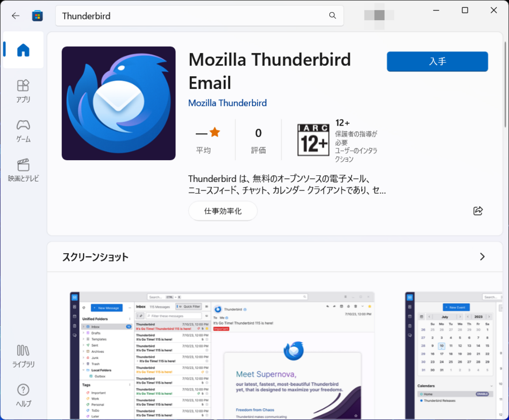Click the Microsoft Store logo
The height and width of the screenshot is (420, 509).
(37, 16)
